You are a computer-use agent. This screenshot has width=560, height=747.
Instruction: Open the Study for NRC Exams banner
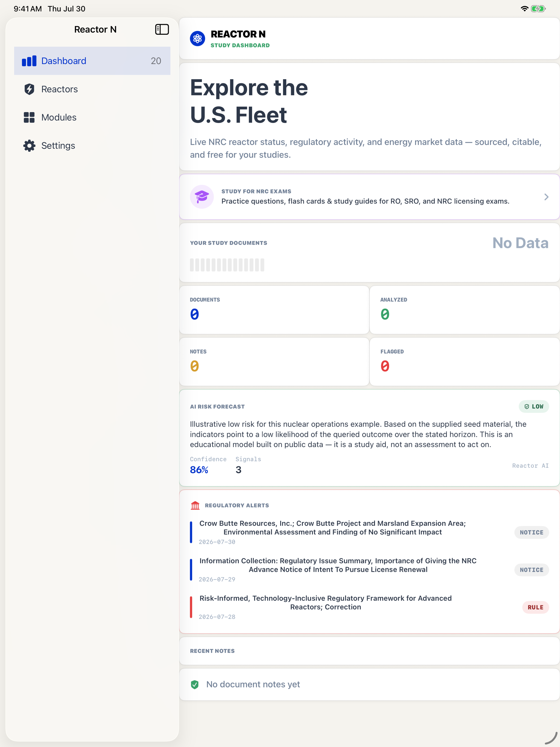(369, 197)
